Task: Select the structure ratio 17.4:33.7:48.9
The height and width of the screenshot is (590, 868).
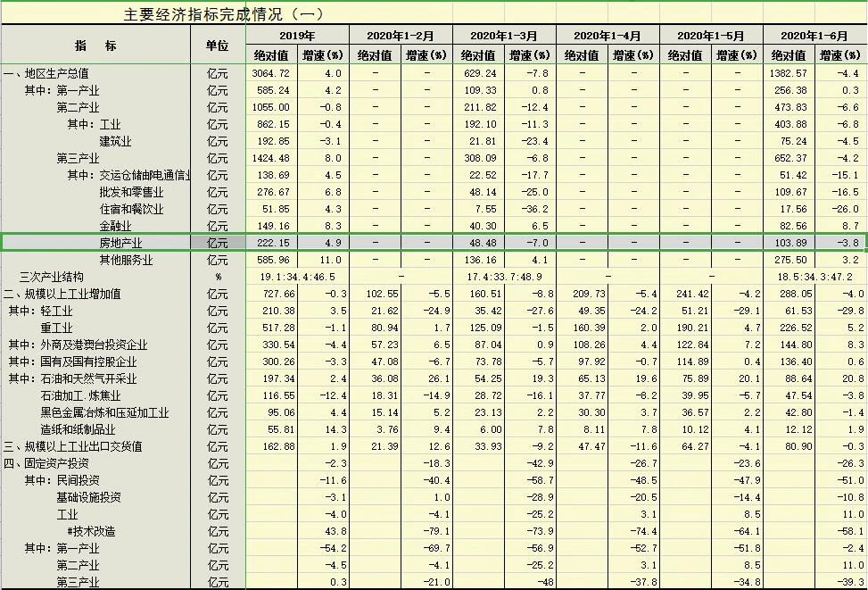Action: tap(504, 277)
